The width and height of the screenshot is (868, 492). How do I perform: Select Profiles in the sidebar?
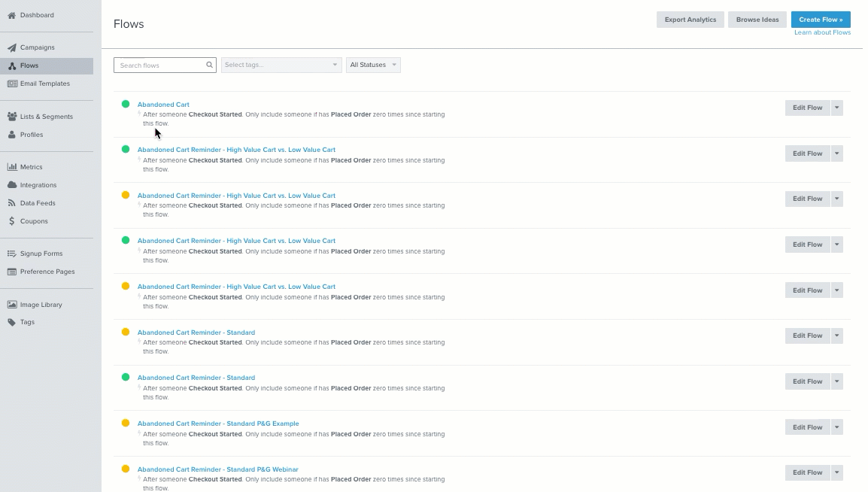tap(30, 135)
